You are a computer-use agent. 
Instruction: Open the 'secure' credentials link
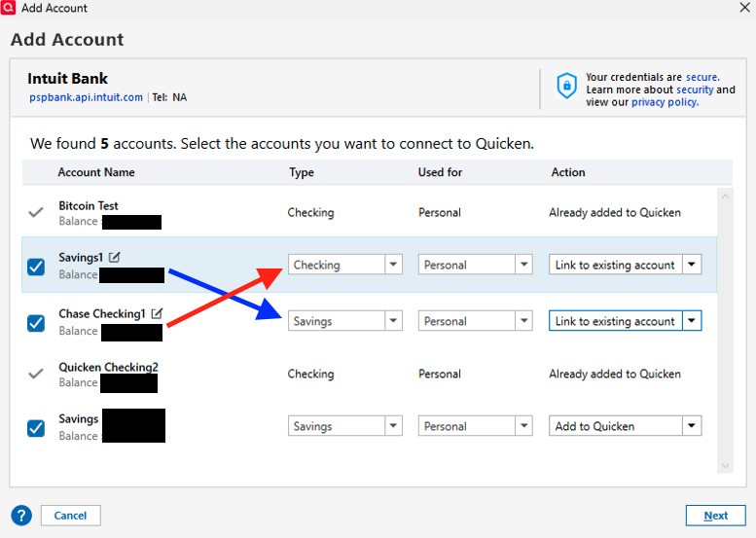tap(702, 77)
